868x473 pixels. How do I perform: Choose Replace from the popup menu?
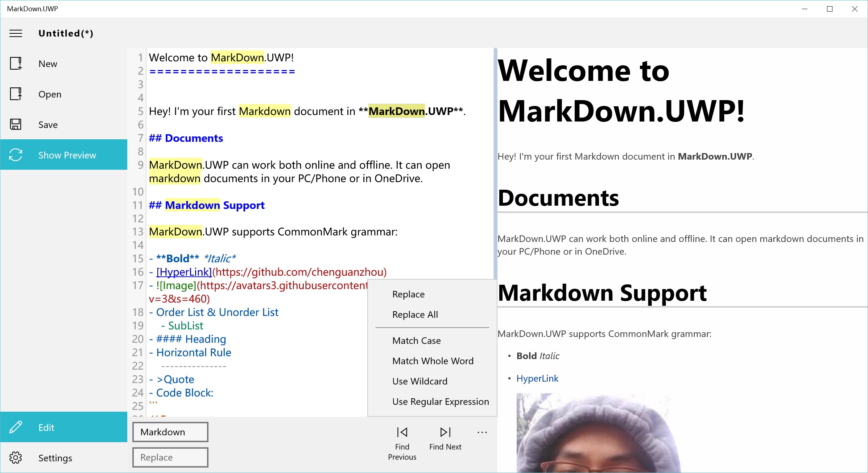click(x=408, y=294)
